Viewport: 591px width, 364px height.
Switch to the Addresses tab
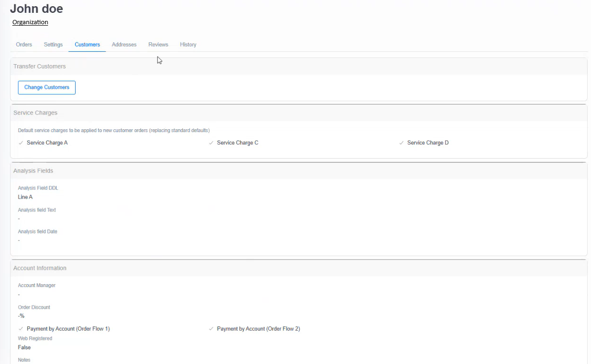click(x=124, y=44)
